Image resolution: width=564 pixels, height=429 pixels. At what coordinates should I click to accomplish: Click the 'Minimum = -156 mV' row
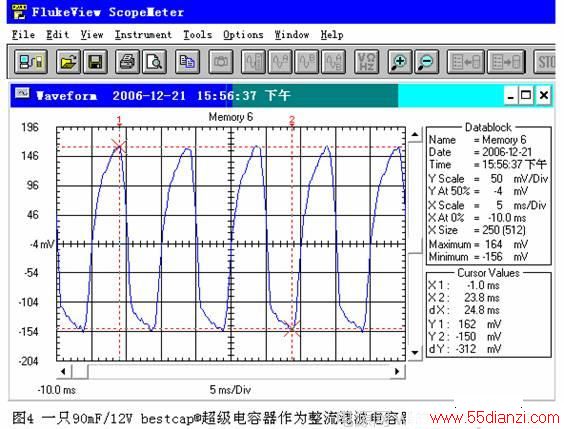click(478, 257)
